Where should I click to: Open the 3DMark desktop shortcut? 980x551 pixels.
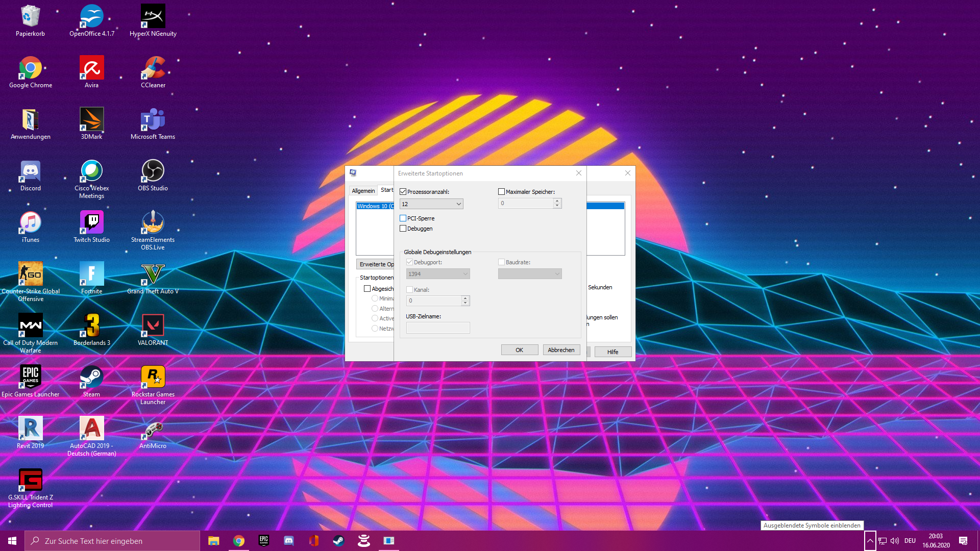(x=91, y=120)
